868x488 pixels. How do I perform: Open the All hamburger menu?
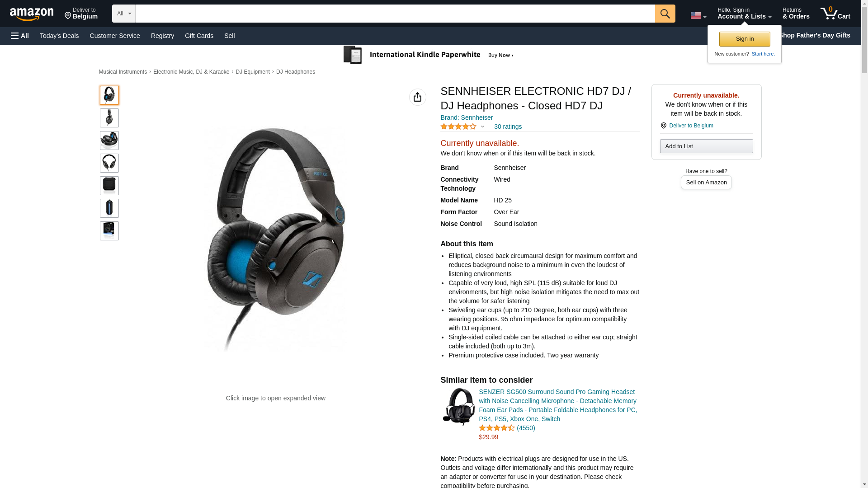click(20, 36)
